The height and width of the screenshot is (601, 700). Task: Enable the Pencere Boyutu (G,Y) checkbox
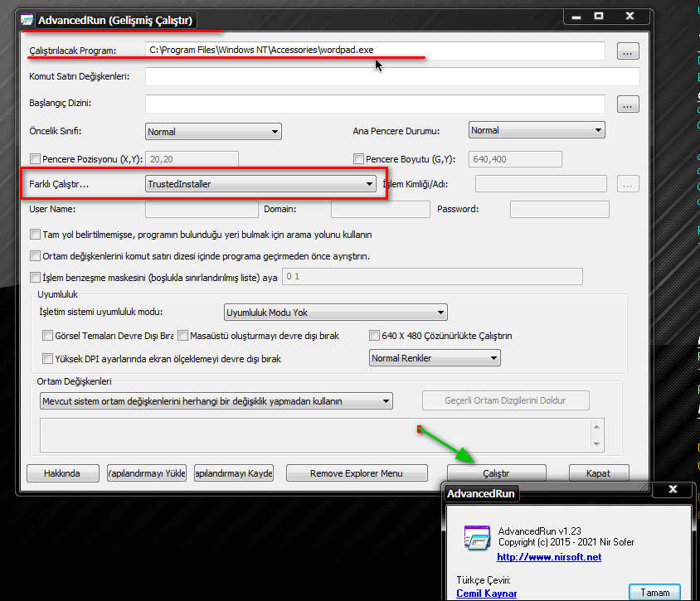[x=358, y=159]
